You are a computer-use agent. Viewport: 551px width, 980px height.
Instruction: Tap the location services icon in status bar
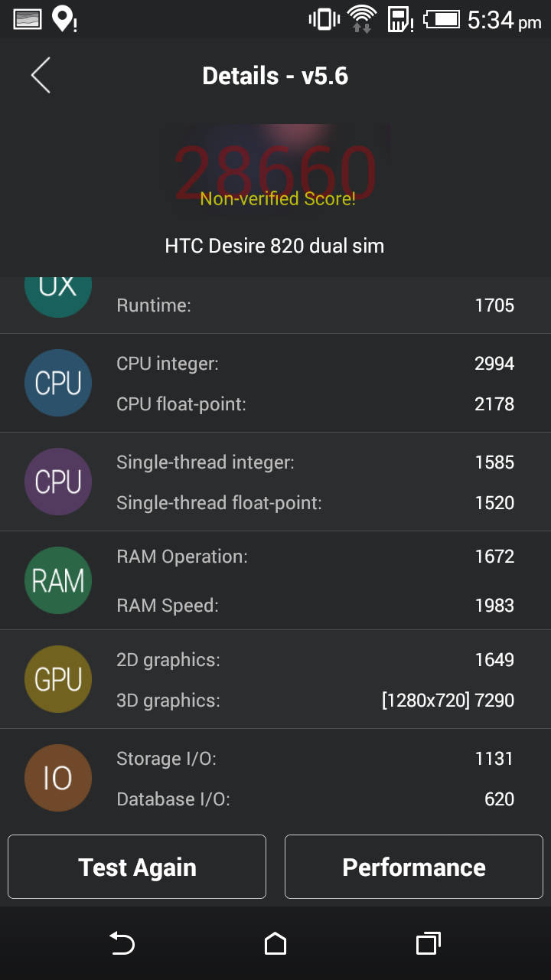[61, 18]
